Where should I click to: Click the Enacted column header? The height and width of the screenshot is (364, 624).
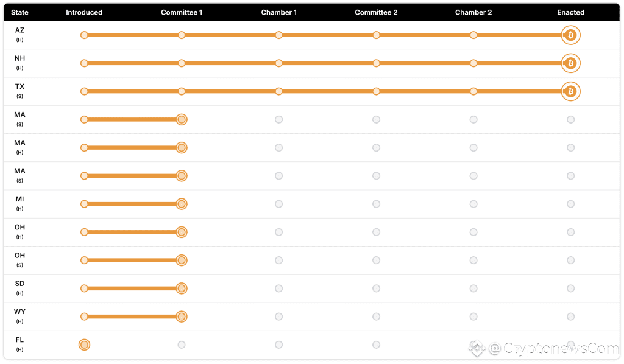(570, 12)
